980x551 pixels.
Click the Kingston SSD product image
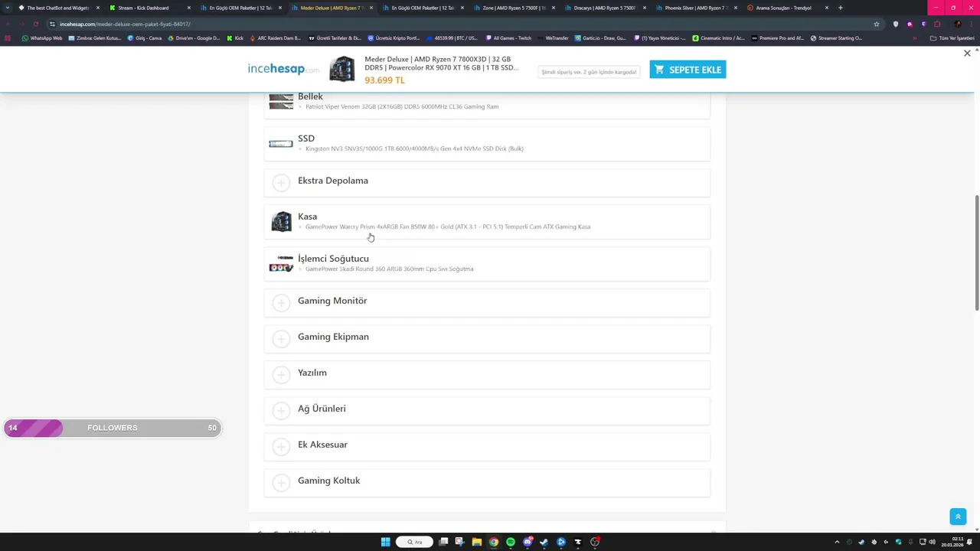pyautogui.click(x=281, y=143)
